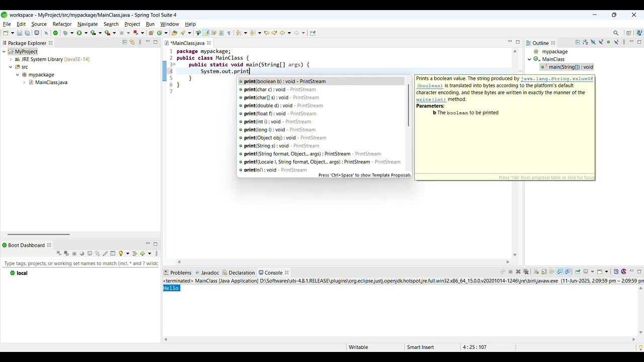The width and height of the screenshot is (644, 362).
Task: Open Display Selected Console dropdown arrow
Action: tap(592, 272)
